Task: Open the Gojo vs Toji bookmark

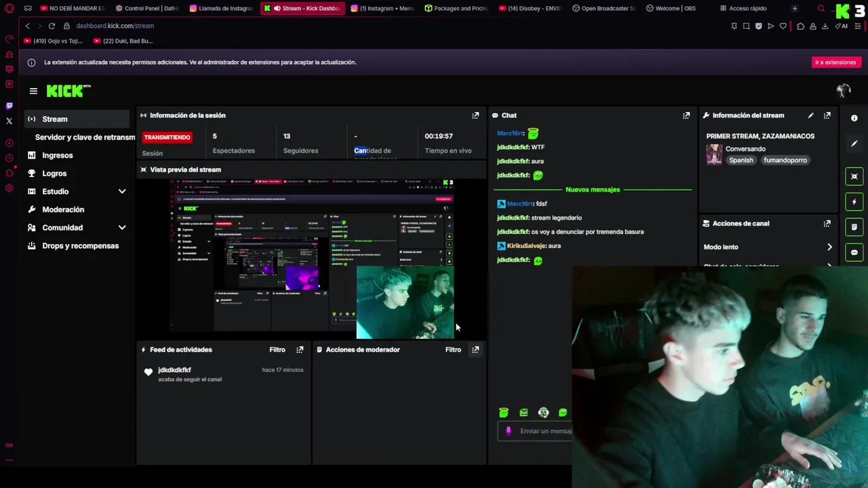Action: click(53, 41)
